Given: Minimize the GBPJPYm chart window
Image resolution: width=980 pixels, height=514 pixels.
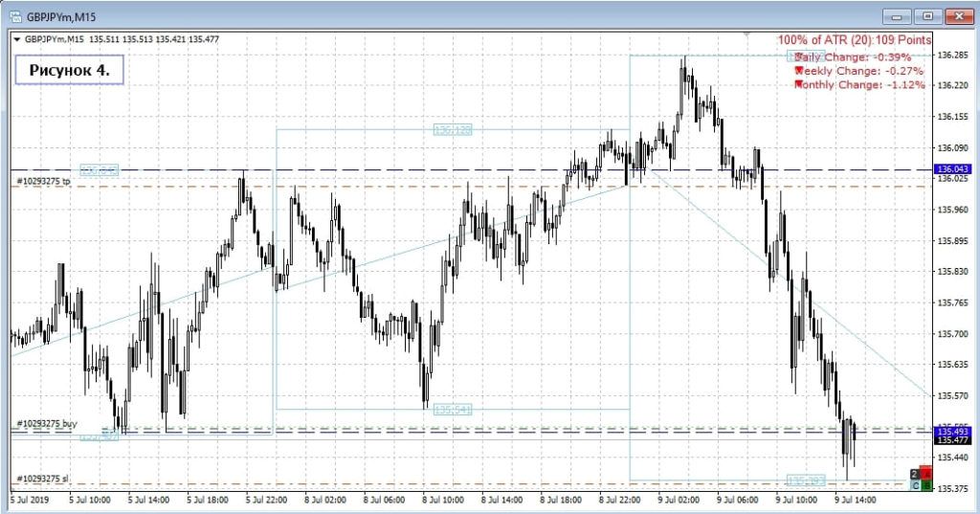Looking at the screenshot, I should click(896, 16).
